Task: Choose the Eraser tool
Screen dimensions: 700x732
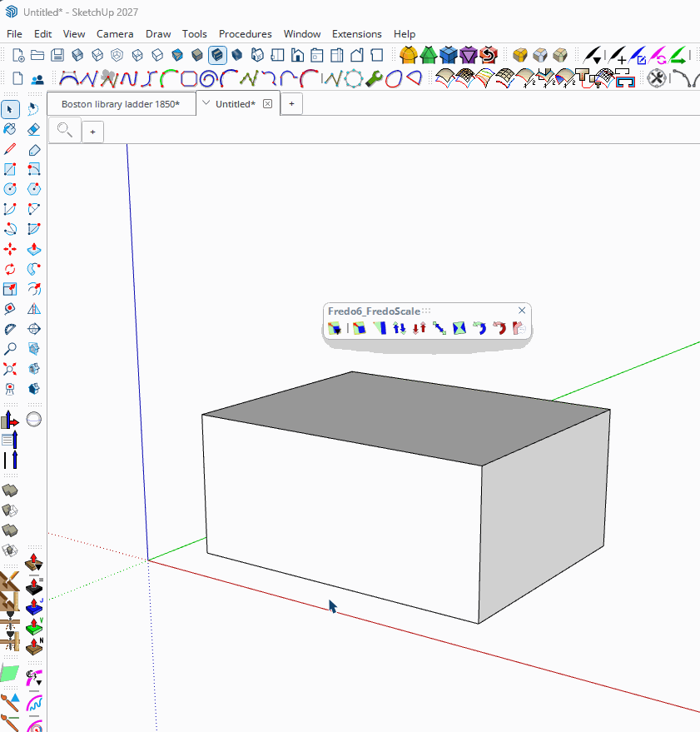Action: 33,129
